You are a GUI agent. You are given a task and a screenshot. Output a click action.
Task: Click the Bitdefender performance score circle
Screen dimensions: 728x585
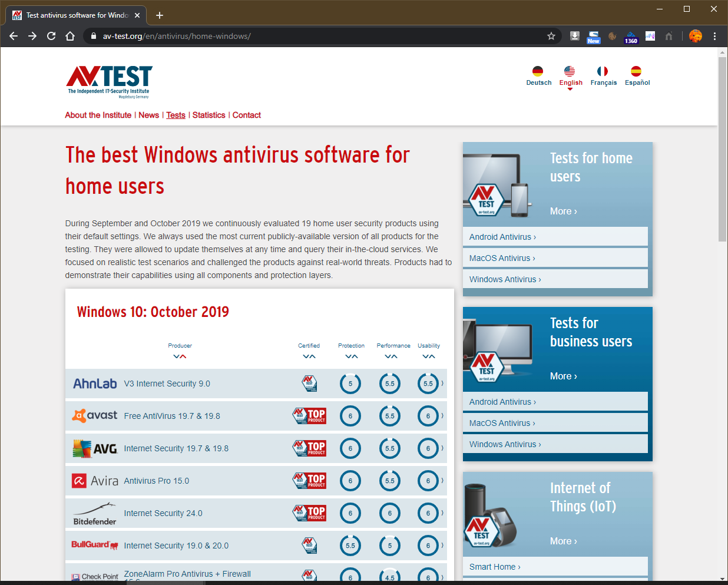click(x=390, y=513)
